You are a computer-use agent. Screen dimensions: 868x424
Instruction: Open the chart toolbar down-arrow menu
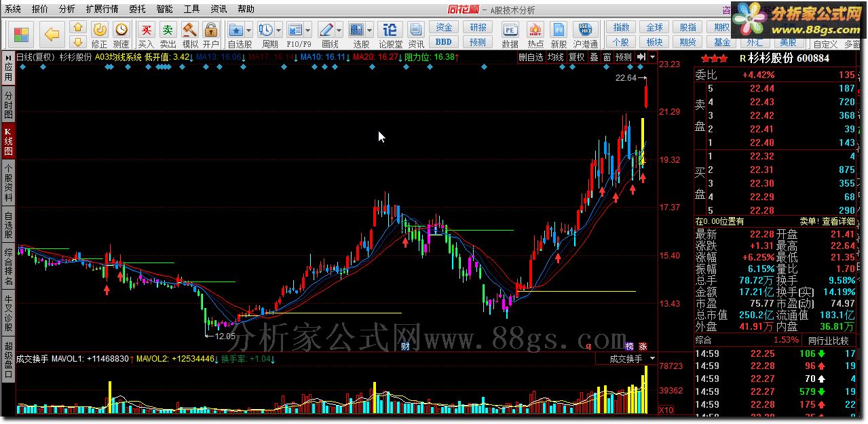(x=653, y=58)
